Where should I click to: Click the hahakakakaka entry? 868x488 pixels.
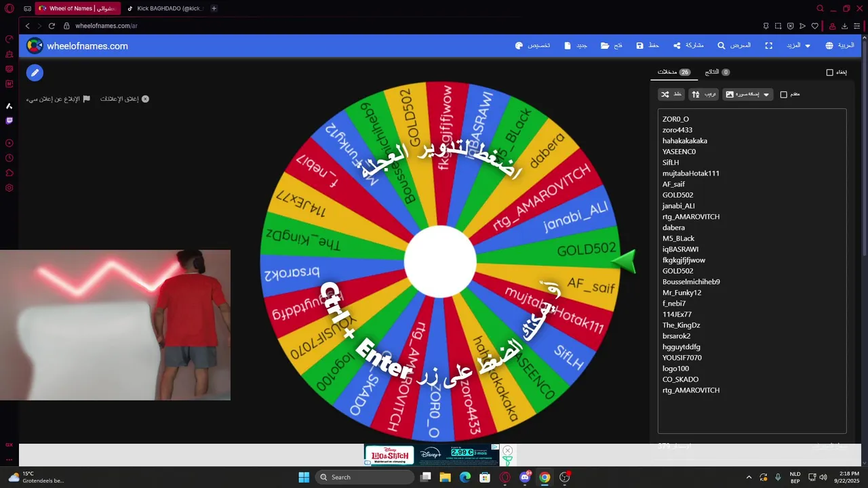click(685, 141)
